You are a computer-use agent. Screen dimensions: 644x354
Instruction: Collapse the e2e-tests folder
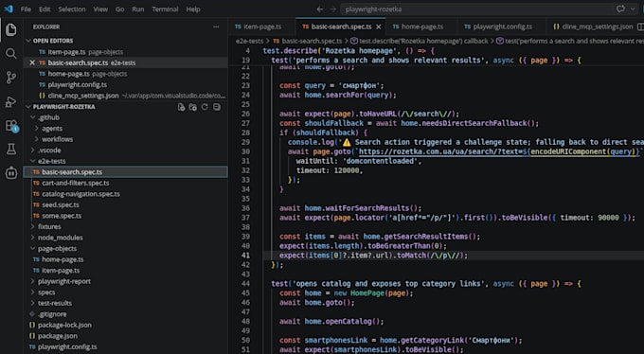click(x=33, y=161)
